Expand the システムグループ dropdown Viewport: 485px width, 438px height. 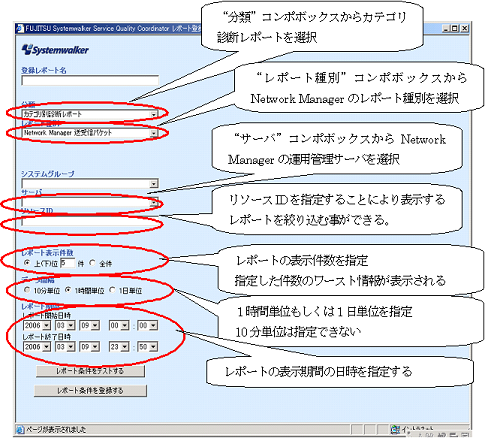(90, 183)
